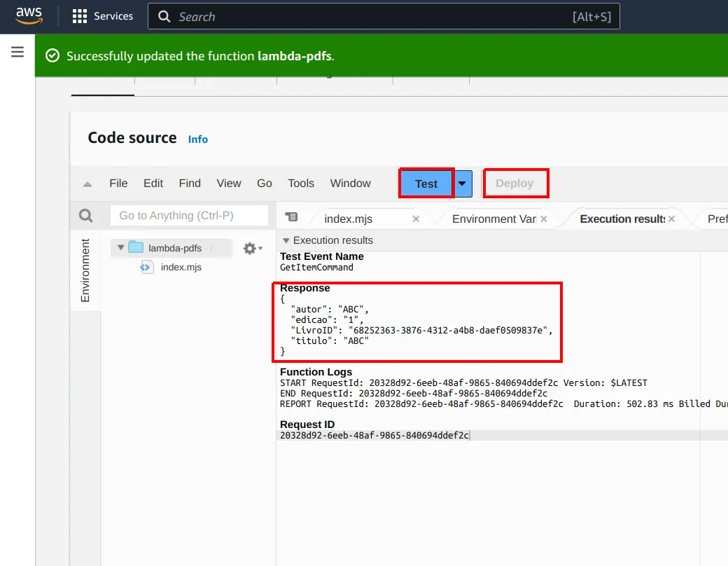Click the GetItemCommand test event name

(316, 267)
